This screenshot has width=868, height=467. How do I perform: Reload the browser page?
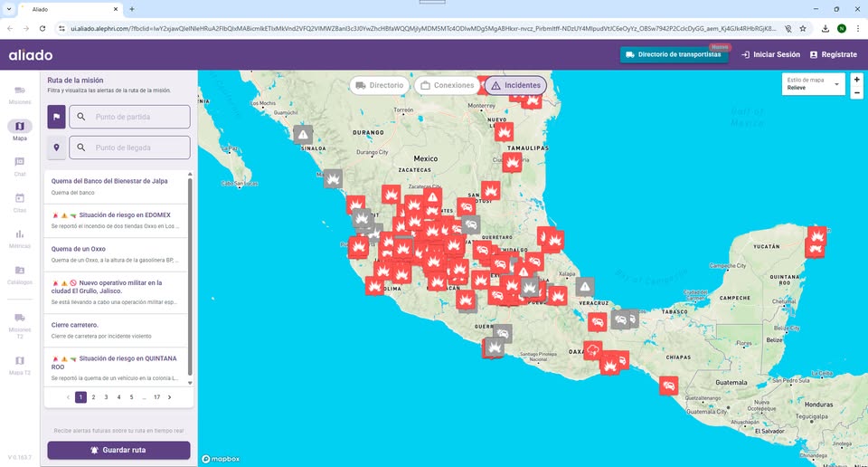(42, 28)
